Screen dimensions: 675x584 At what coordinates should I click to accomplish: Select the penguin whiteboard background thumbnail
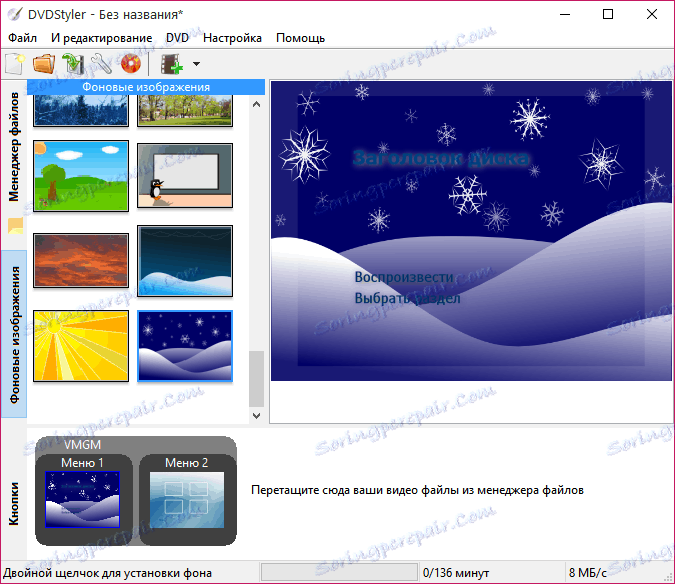pos(185,176)
